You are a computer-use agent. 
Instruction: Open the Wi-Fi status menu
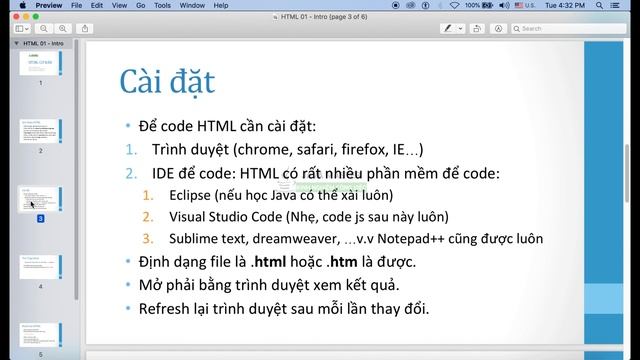coord(454,5)
